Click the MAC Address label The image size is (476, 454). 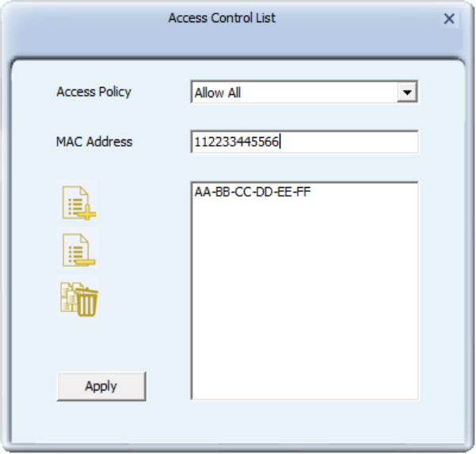coord(94,142)
